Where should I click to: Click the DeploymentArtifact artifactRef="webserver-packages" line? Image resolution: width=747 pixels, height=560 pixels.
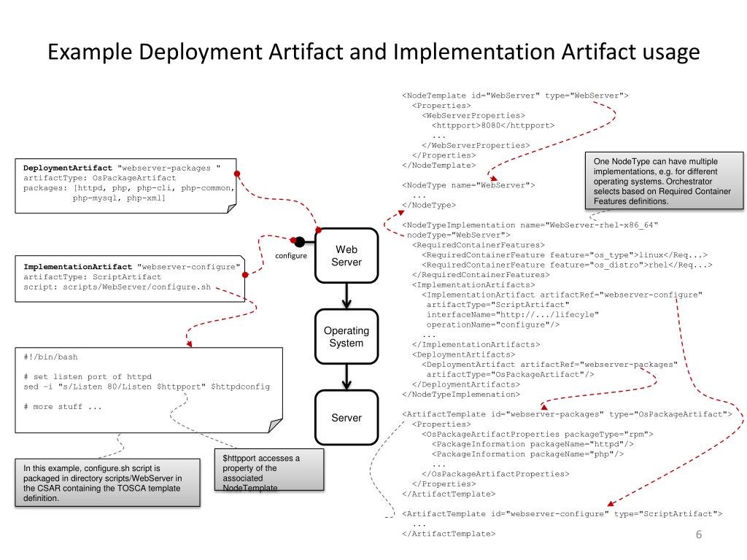(x=550, y=365)
